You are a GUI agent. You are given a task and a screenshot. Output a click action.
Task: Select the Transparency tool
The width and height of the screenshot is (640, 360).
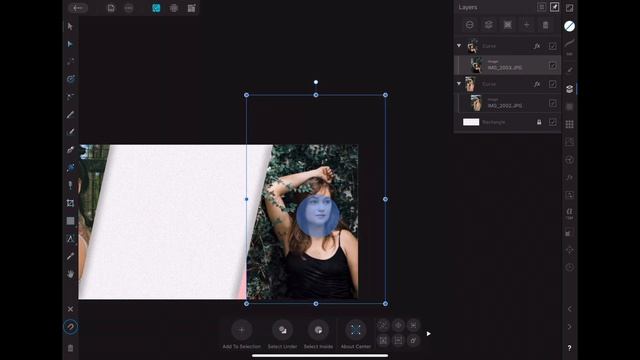pos(70,185)
